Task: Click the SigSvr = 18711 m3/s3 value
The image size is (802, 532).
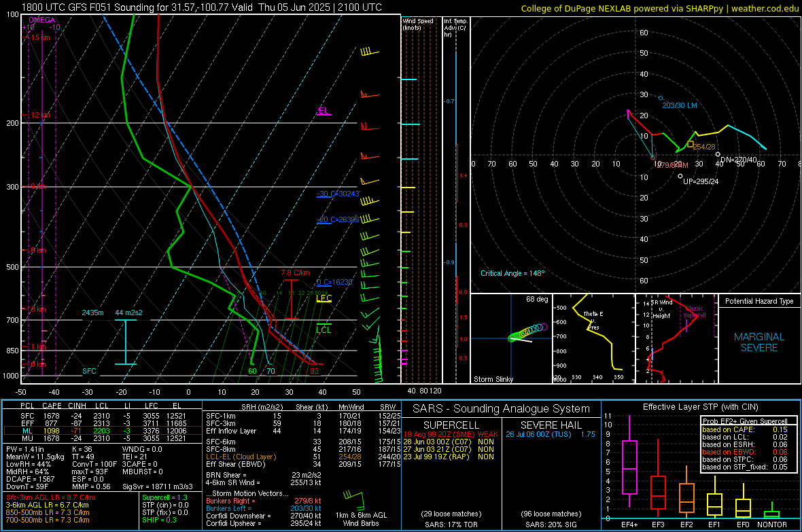Action: [158, 486]
